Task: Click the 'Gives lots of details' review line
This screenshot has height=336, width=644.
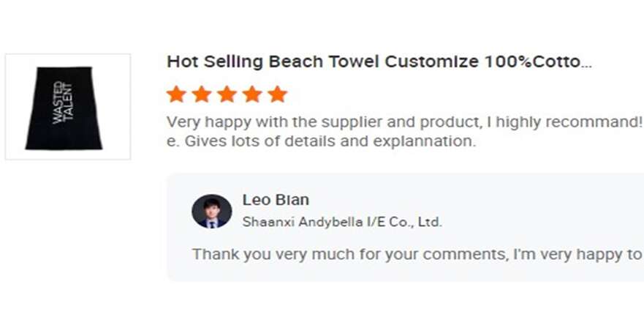Action: click(322, 141)
